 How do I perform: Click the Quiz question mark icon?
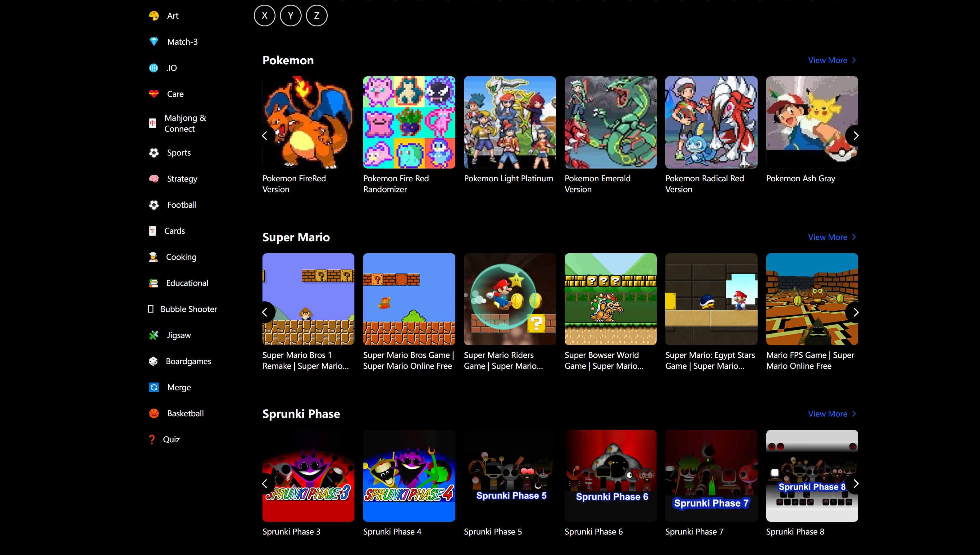(152, 440)
